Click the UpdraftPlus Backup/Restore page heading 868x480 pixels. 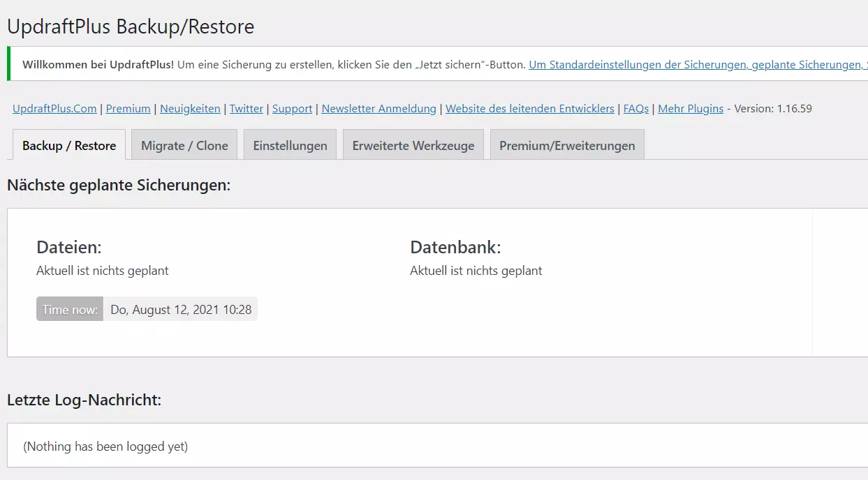131,27
